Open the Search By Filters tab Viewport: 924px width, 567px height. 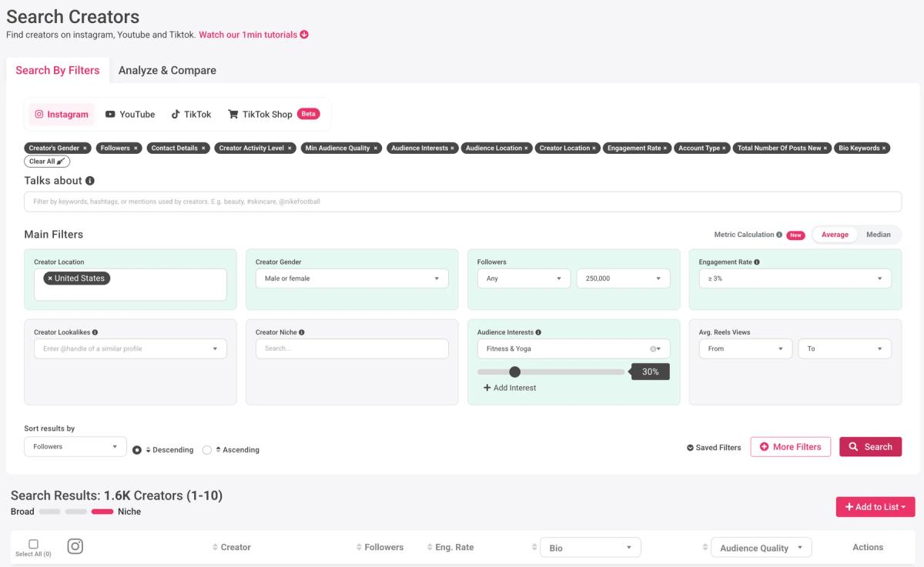coord(58,70)
